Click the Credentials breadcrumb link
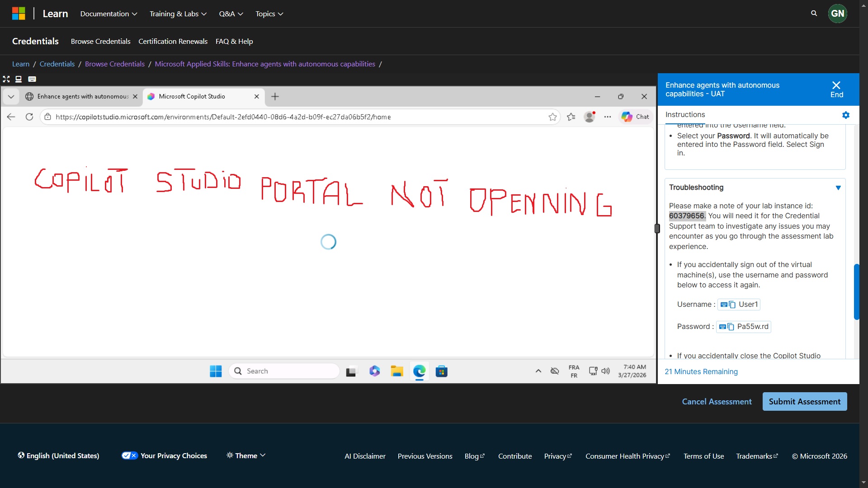Viewport: 868px width, 488px height. point(57,64)
